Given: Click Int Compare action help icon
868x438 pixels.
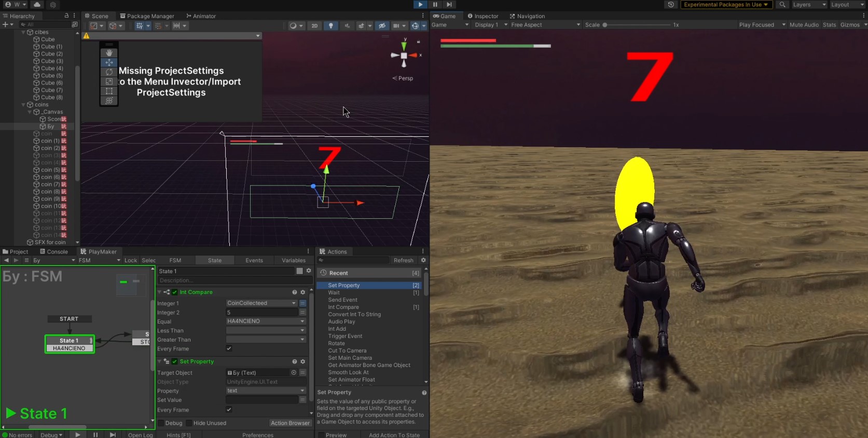Looking at the screenshot, I should pyautogui.click(x=294, y=292).
